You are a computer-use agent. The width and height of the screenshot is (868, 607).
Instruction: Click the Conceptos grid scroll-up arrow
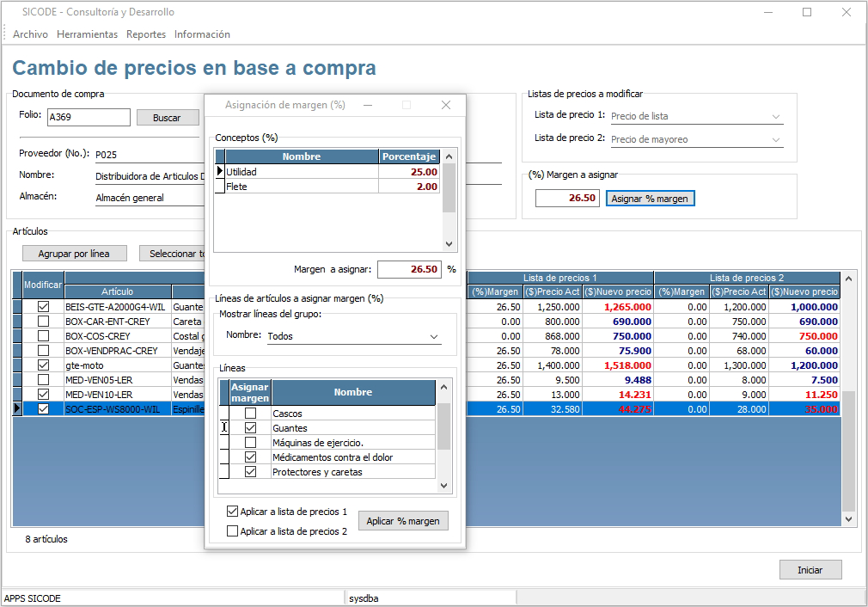click(x=448, y=155)
